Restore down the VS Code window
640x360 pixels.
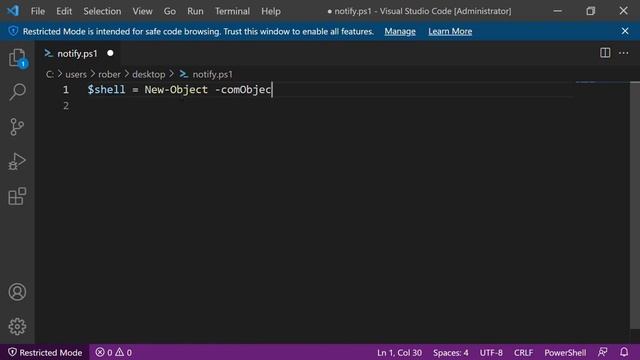(x=591, y=11)
